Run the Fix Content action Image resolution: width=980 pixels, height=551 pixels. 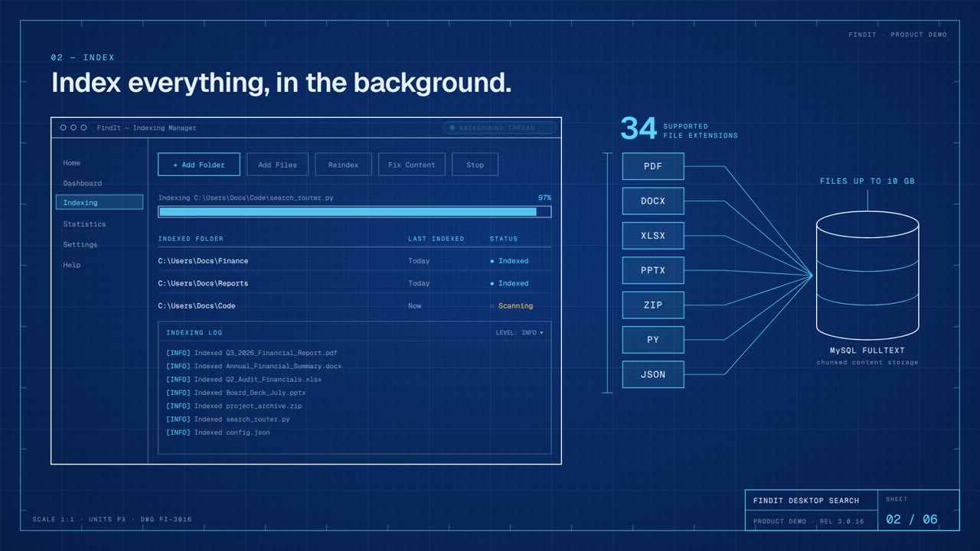point(411,165)
